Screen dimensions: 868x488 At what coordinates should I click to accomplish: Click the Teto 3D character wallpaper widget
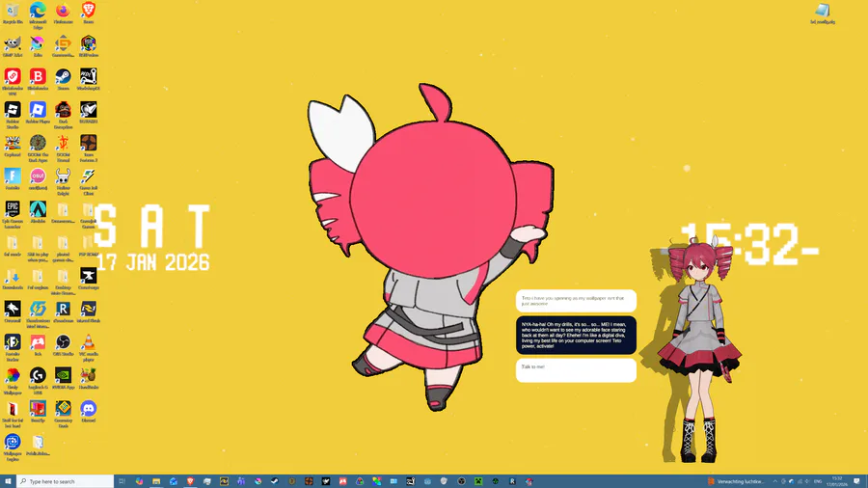700,350
